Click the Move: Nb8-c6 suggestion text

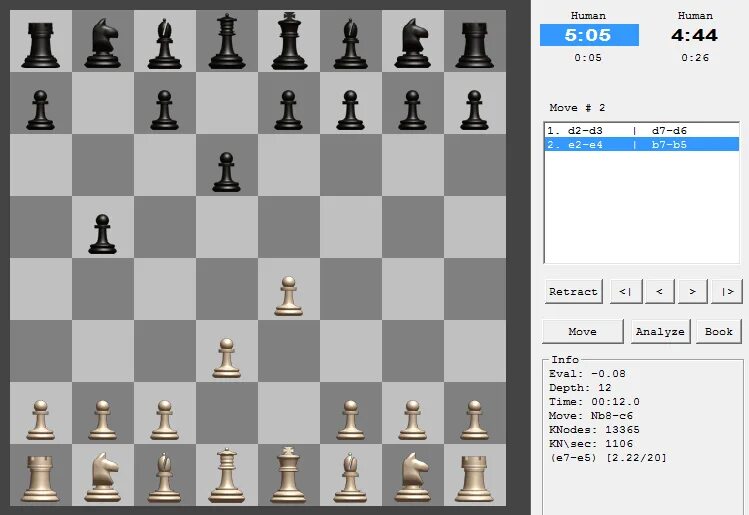coord(590,416)
